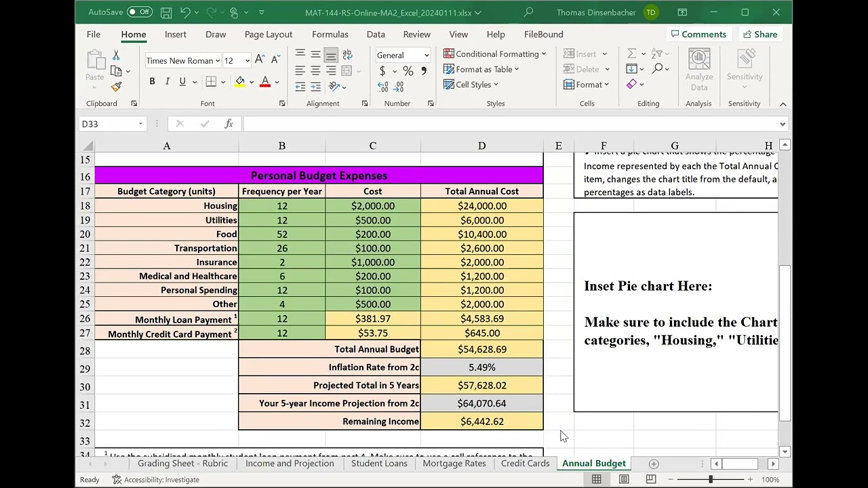Click the zoom out minus button
This screenshot has width=868, height=488.
pyautogui.click(x=671, y=479)
